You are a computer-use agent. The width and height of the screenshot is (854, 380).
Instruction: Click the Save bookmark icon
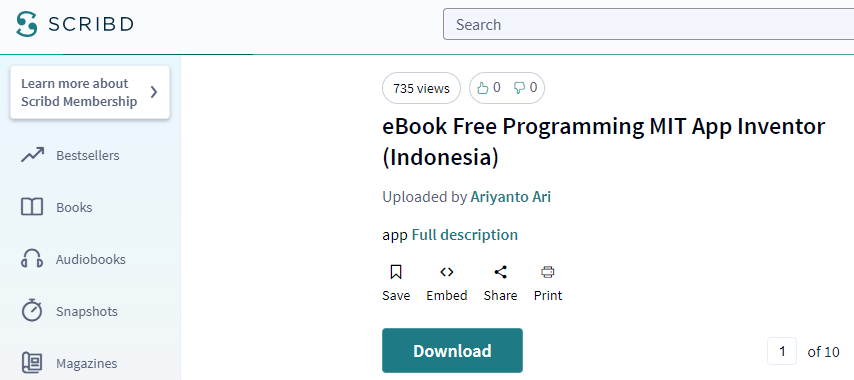tap(396, 272)
